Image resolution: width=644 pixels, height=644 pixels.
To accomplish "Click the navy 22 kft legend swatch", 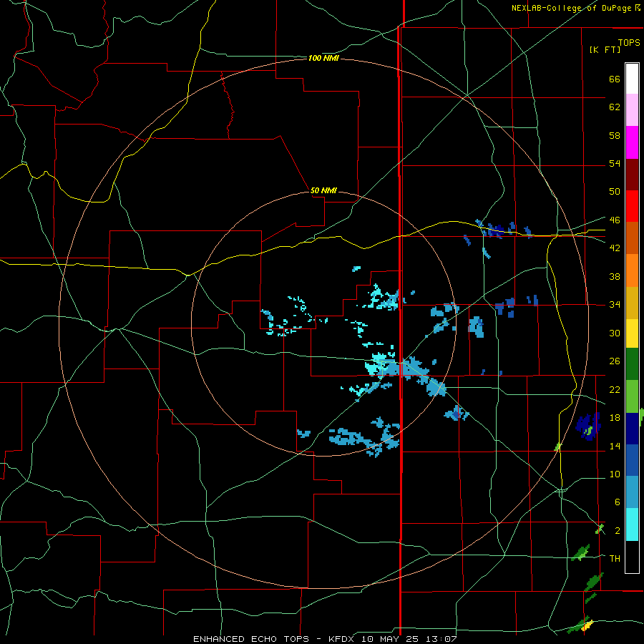I will 632,429.
